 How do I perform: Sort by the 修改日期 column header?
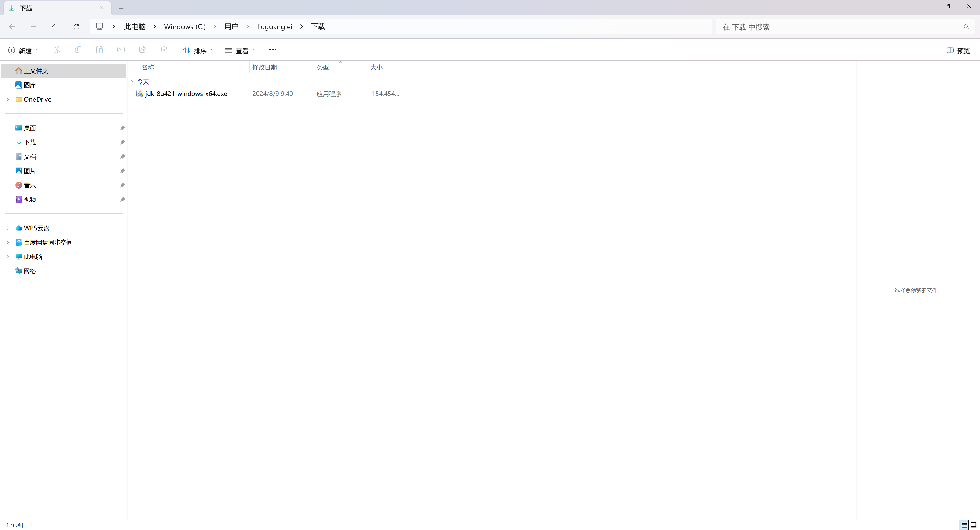[264, 67]
